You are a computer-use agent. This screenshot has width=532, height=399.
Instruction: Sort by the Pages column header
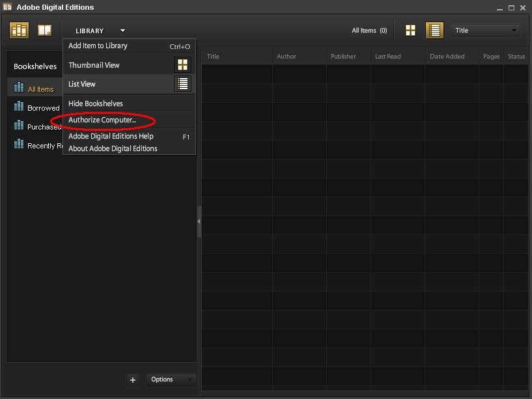[x=491, y=57]
